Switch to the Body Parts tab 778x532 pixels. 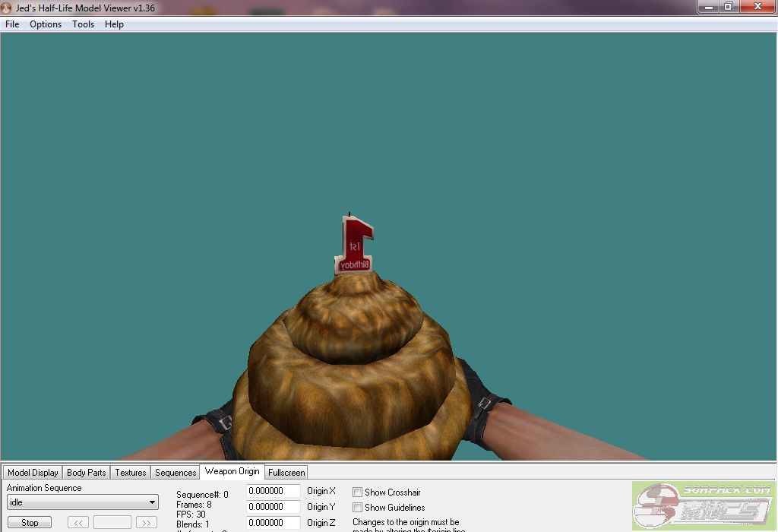tap(87, 473)
